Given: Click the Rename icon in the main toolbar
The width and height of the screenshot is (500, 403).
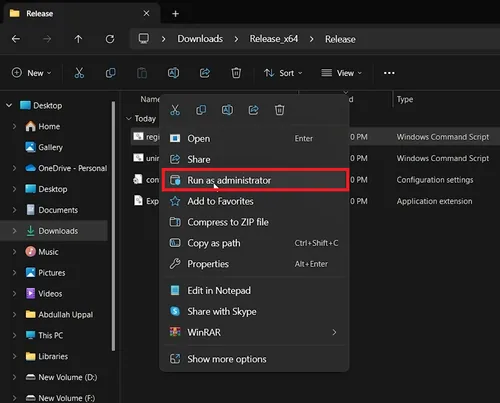Looking at the screenshot, I should 173,73.
